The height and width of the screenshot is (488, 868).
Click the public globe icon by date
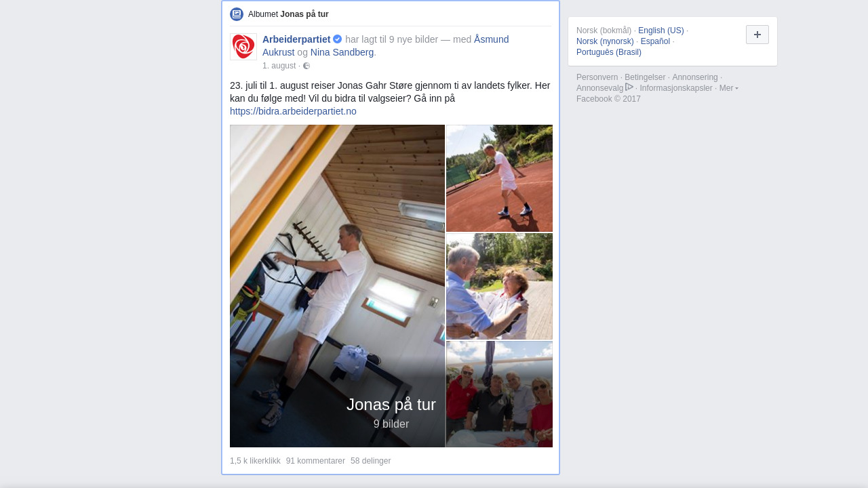(x=307, y=66)
